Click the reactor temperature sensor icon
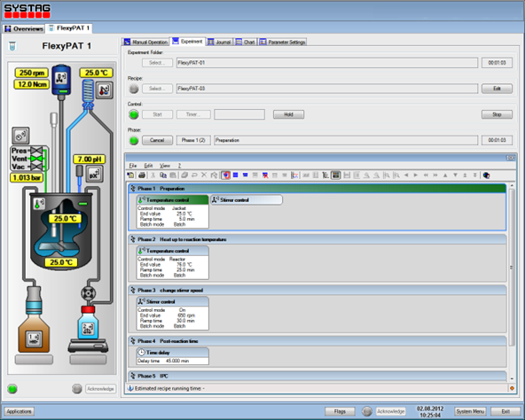This screenshot has width=525, height=420. [40, 203]
